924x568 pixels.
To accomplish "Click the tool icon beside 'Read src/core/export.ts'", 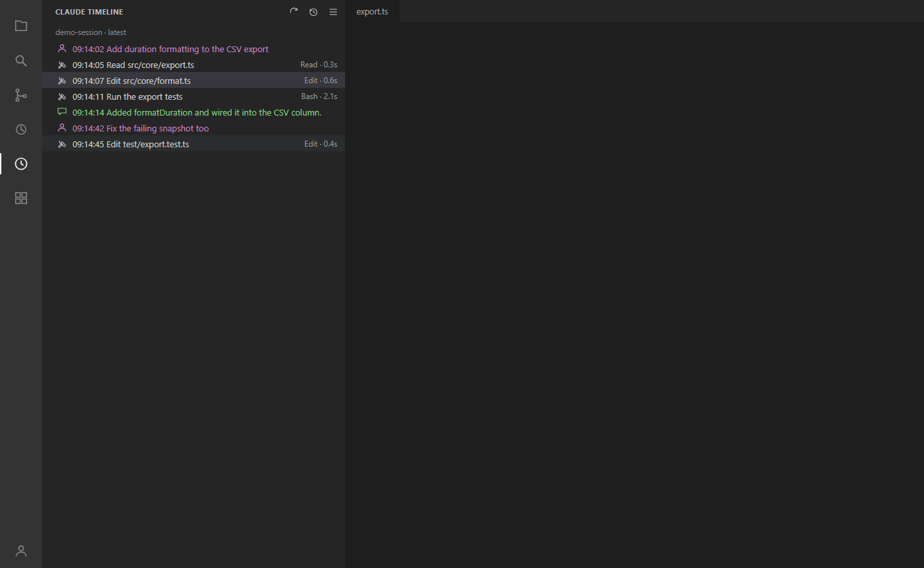I will tap(62, 65).
